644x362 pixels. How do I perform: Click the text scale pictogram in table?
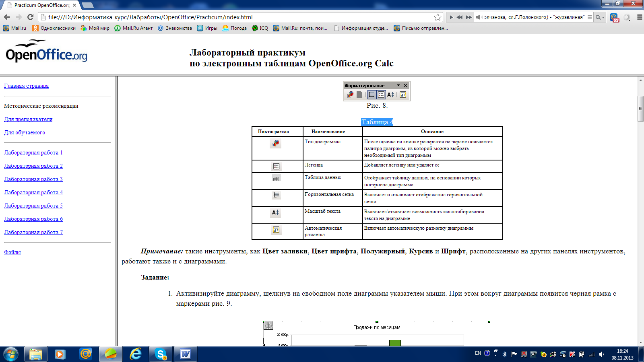[x=276, y=212]
